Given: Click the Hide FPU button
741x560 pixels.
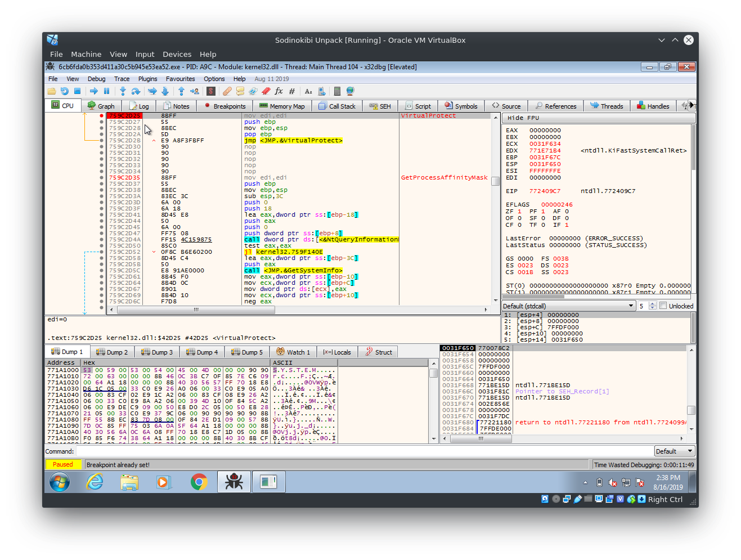Looking at the screenshot, I should point(599,118).
